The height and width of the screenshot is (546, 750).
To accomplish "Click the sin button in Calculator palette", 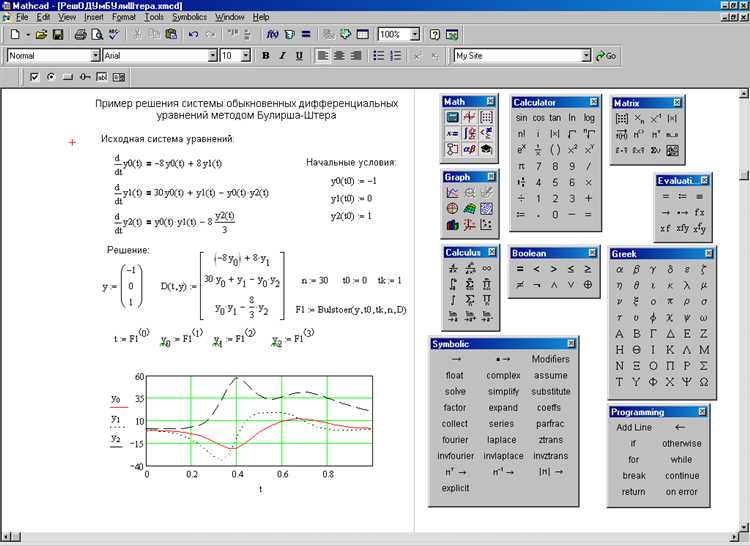I will (521, 118).
